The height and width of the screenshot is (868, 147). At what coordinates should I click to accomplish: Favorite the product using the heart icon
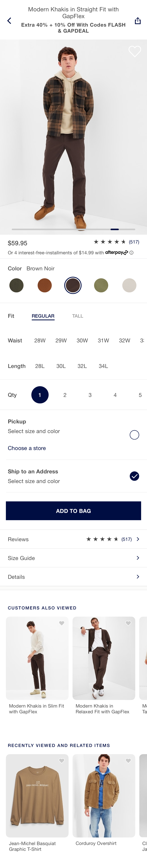click(x=135, y=52)
